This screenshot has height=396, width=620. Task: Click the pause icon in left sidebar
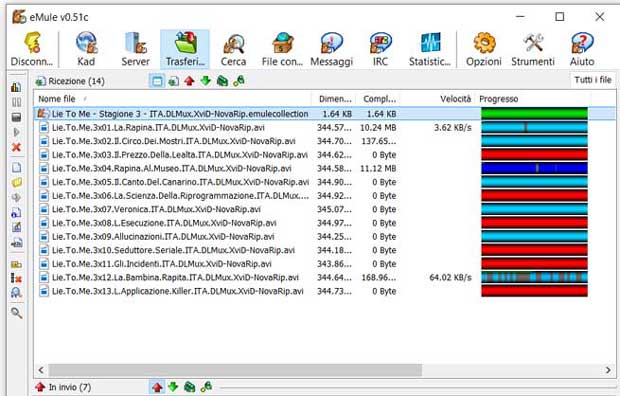click(16, 102)
